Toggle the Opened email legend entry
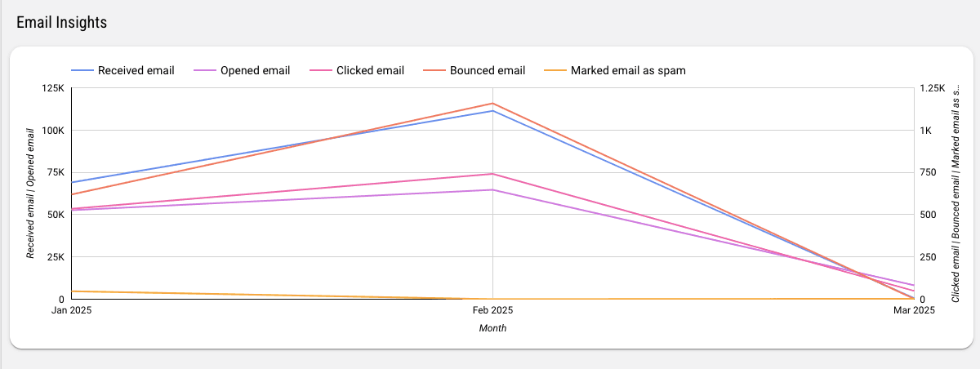This screenshot has width=980, height=369. 255,70
